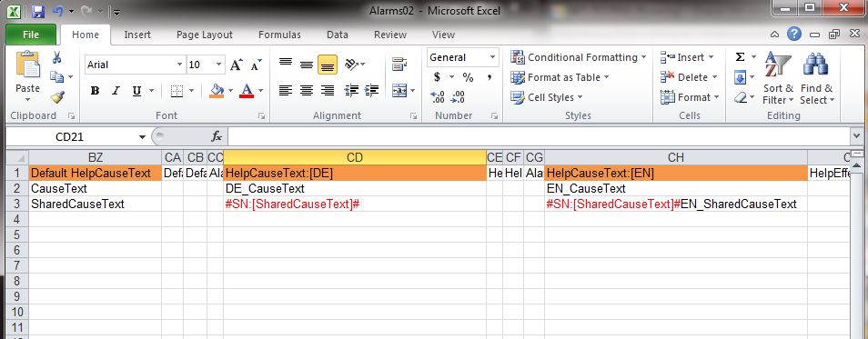Image resolution: width=868 pixels, height=339 pixels.
Task: Apply Percent Style format
Action: (x=468, y=77)
